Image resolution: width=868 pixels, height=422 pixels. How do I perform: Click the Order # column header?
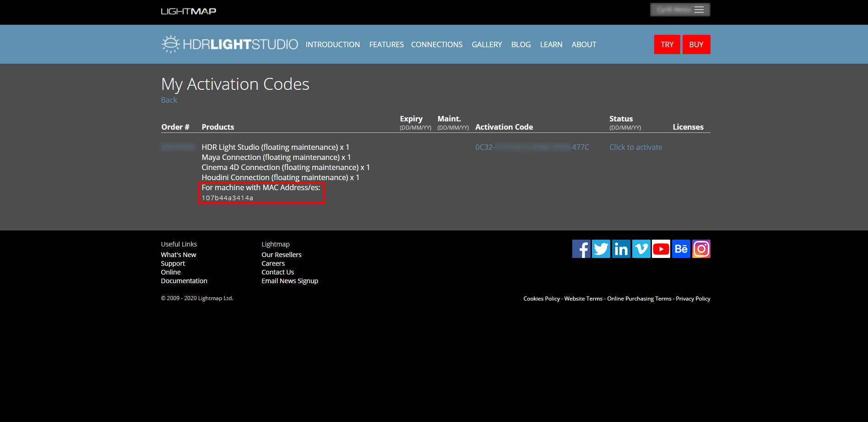point(175,127)
